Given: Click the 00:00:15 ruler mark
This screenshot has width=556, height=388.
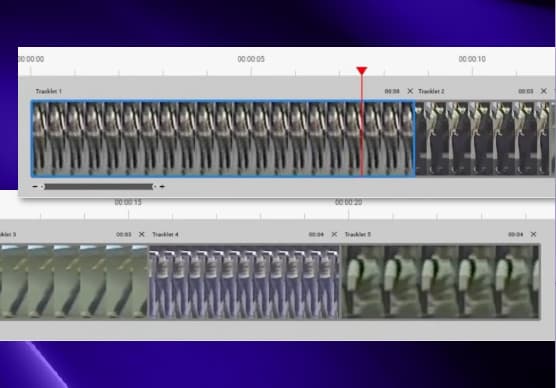Looking at the screenshot, I should click(128, 202).
